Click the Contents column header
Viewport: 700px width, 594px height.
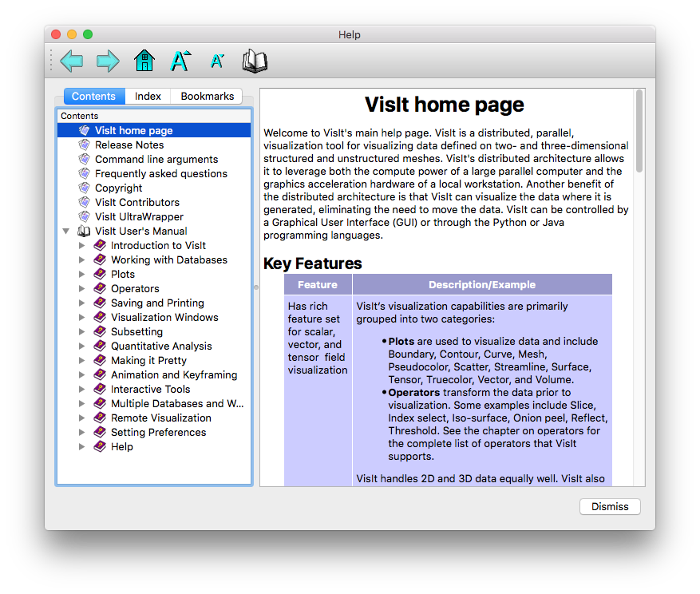click(x=154, y=116)
